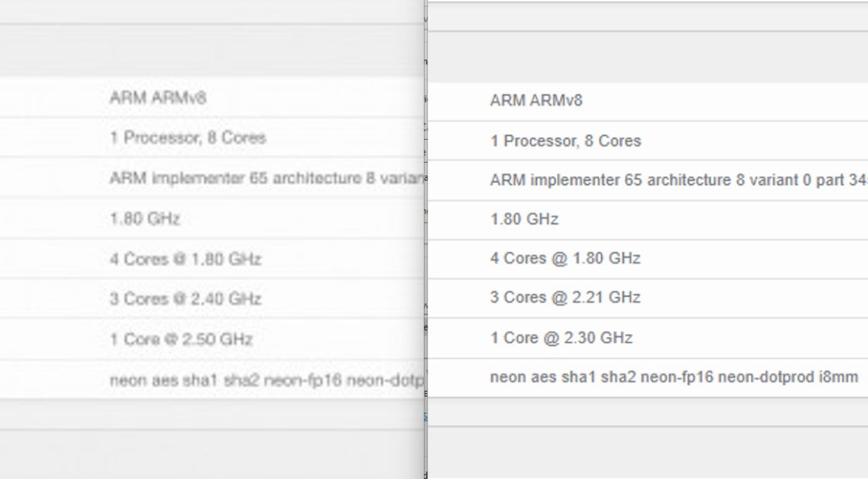Click the truncated neon instruction list, left panel

(264, 380)
